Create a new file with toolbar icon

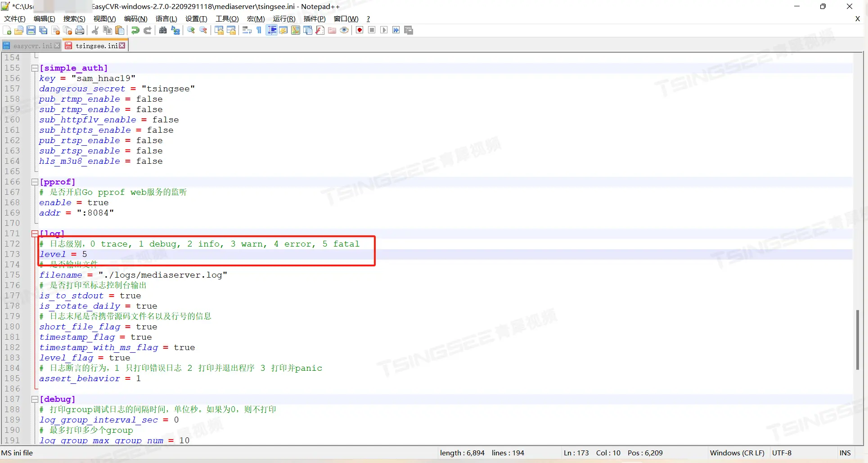point(7,30)
